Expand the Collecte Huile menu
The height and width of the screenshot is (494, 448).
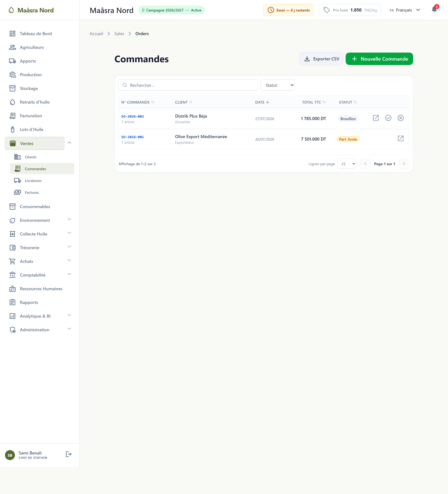(69, 233)
